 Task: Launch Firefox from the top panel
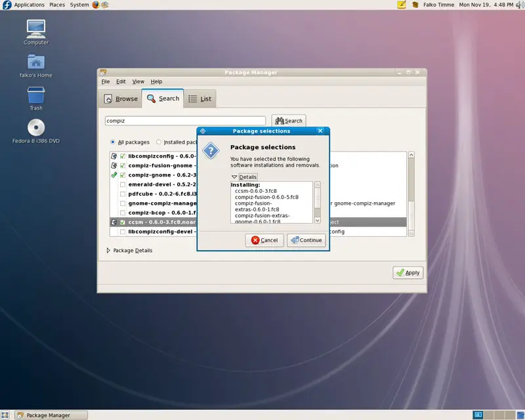96,5
